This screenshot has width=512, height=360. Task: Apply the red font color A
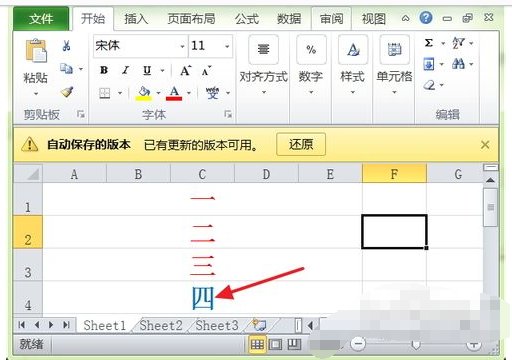(174, 93)
